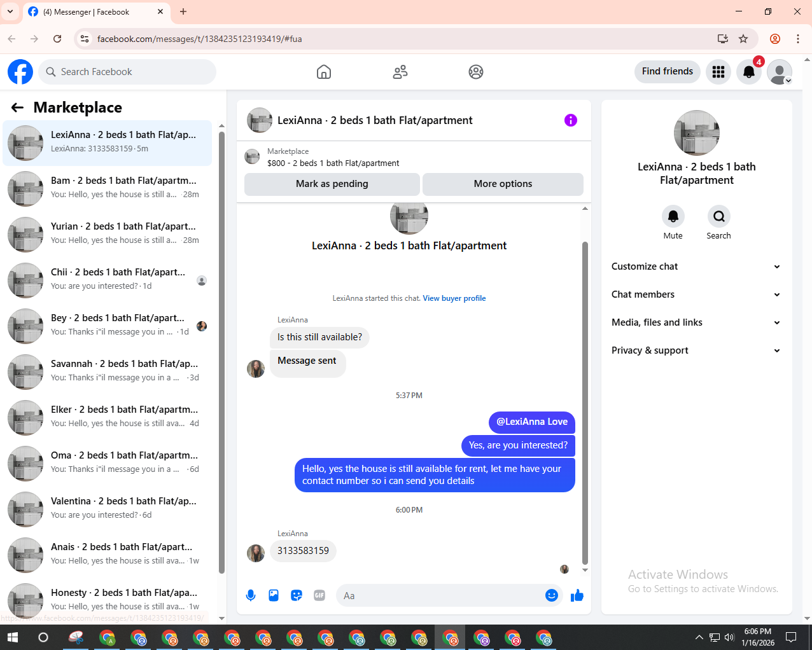The height and width of the screenshot is (650, 812).
Task: Click the @LexiAnna Love mention bubble
Action: 532,422
